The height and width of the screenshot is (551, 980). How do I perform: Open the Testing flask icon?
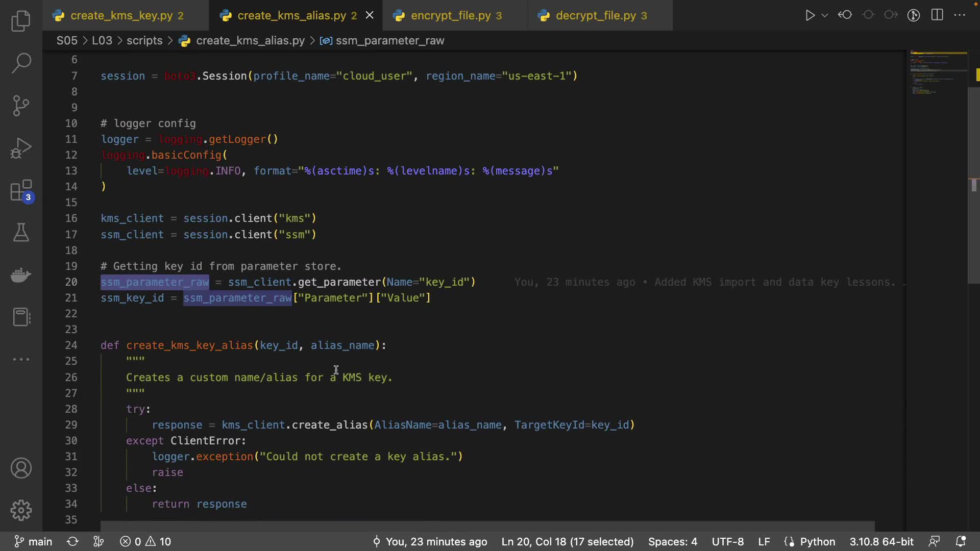[21, 233]
